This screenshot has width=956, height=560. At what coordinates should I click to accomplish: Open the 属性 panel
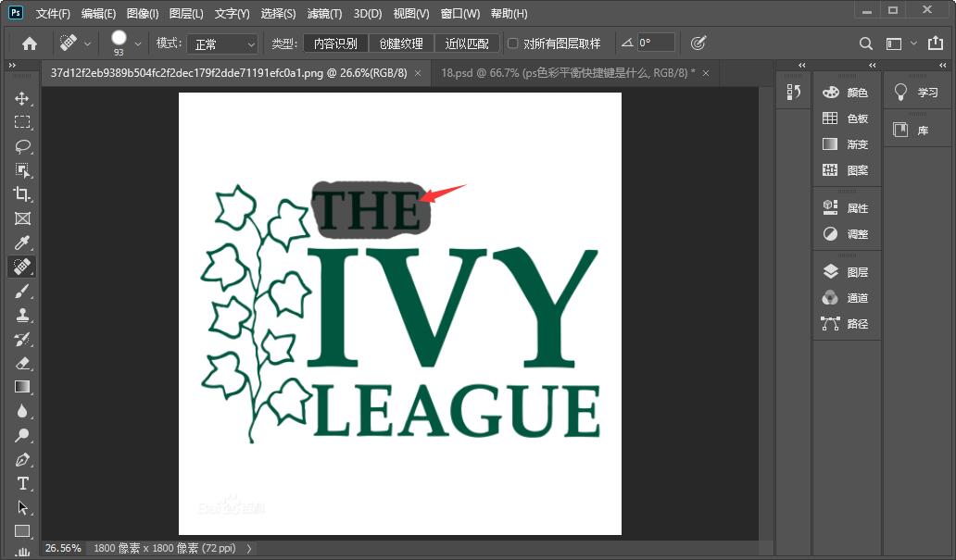click(x=847, y=207)
